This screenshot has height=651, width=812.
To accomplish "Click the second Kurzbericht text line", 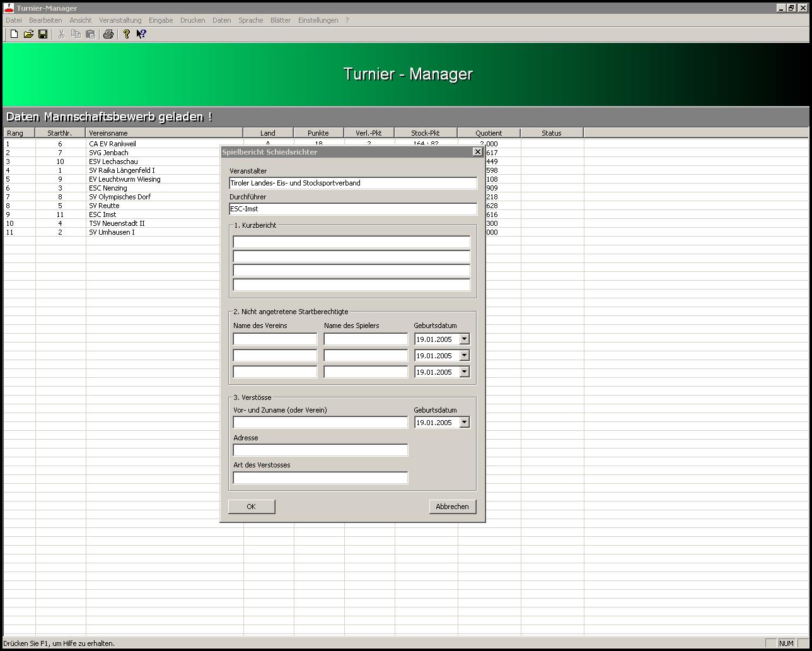I will tap(352, 256).
